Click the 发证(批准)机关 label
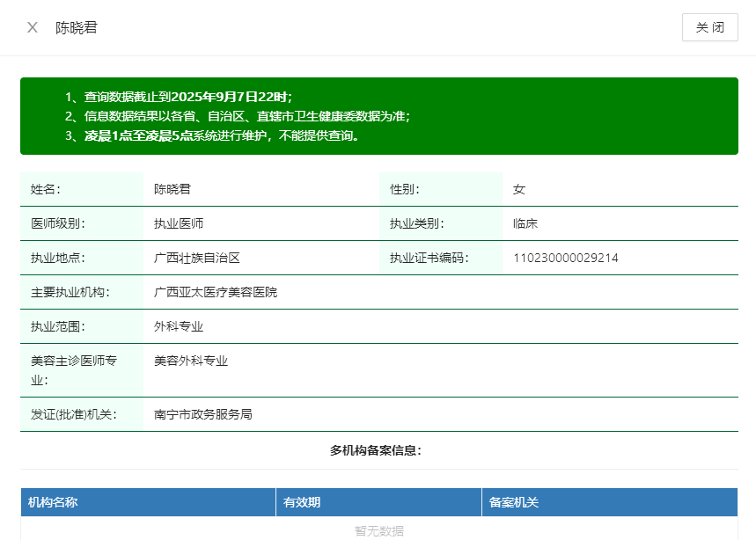Image resolution: width=756 pixels, height=540 pixels. click(x=74, y=414)
